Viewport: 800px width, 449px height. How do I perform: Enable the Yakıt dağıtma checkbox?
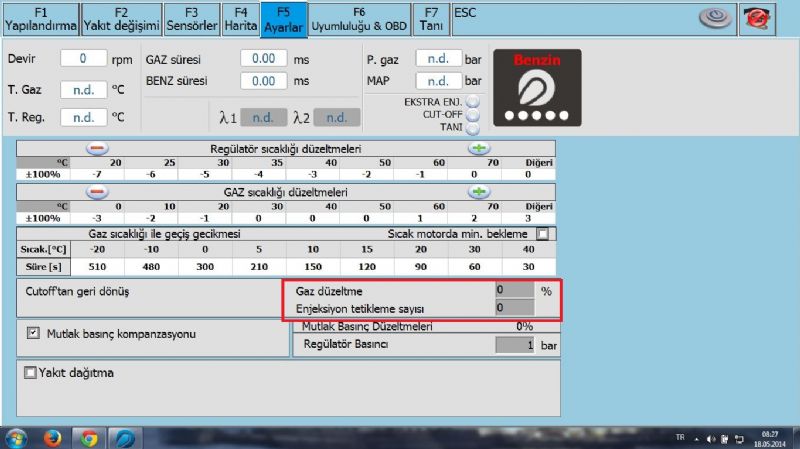pyautogui.click(x=30, y=372)
